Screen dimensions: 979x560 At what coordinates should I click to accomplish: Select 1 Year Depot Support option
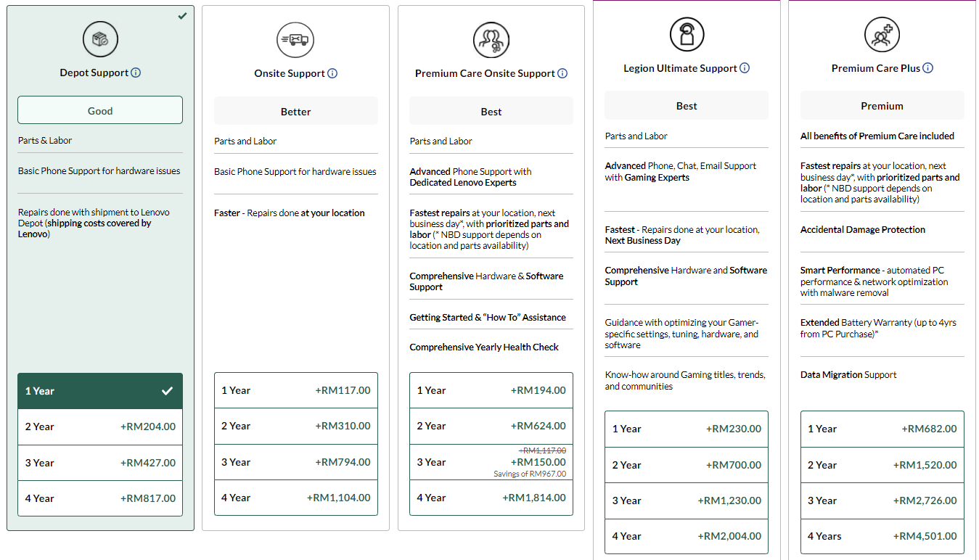click(x=100, y=391)
